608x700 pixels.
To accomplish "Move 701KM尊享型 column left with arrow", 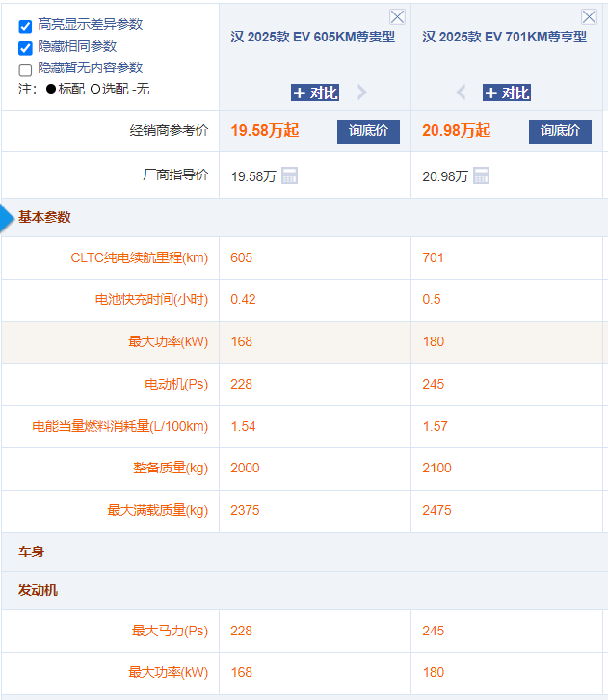I will [461, 93].
